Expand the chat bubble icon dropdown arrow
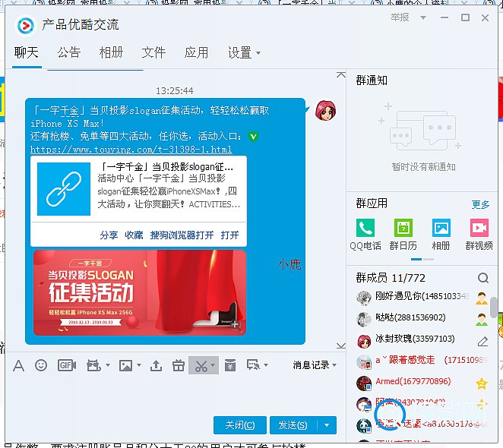This screenshot has width=503, height=448. [x=266, y=365]
